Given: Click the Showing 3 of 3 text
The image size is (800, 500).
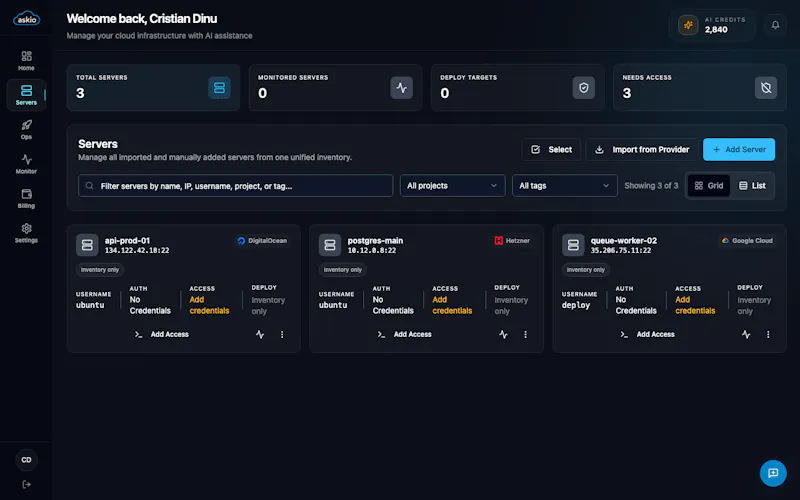Looking at the screenshot, I should pyautogui.click(x=652, y=186).
